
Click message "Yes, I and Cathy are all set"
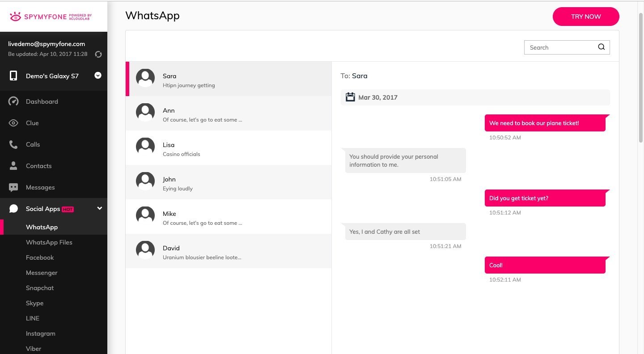406,232
